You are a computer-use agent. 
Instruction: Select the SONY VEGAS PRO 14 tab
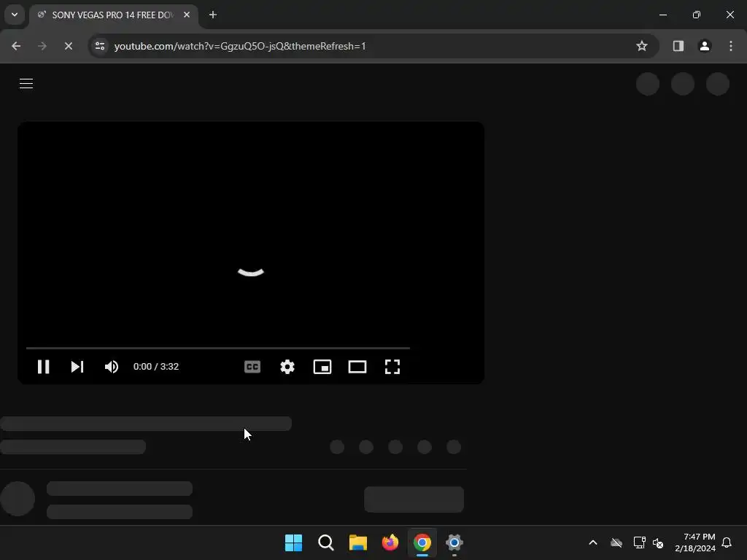click(x=115, y=15)
